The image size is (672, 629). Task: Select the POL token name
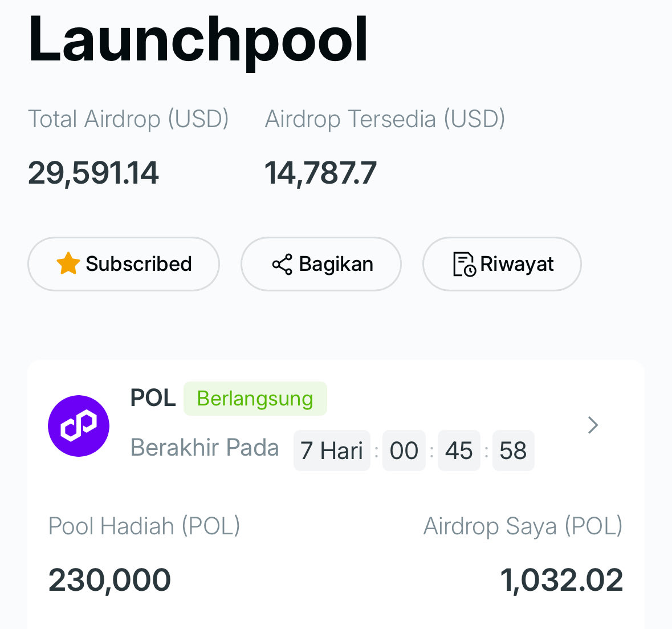tap(153, 398)
